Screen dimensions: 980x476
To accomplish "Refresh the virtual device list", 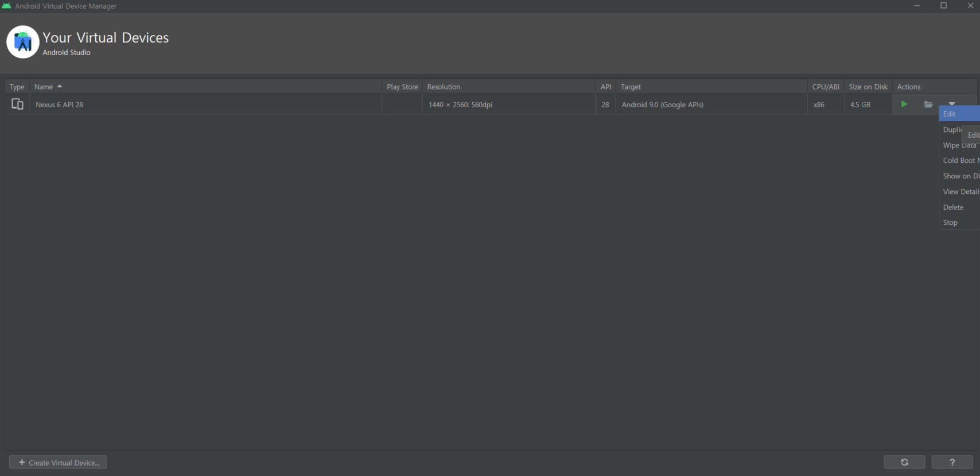I will pyautogui.click(x=904, y=462).
